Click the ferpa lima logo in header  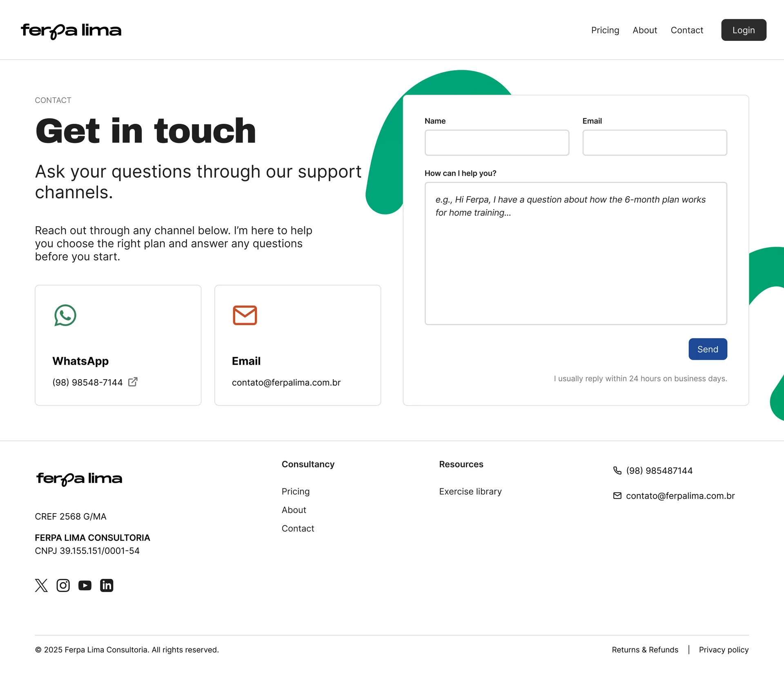click(71, 31)
